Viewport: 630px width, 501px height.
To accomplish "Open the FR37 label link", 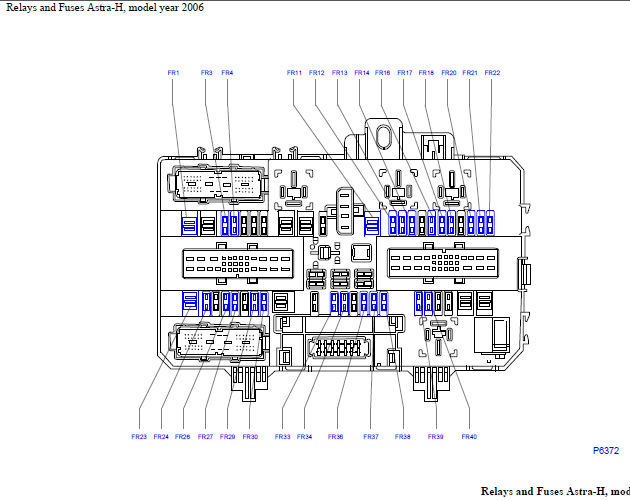I will [x=371, y=437].
